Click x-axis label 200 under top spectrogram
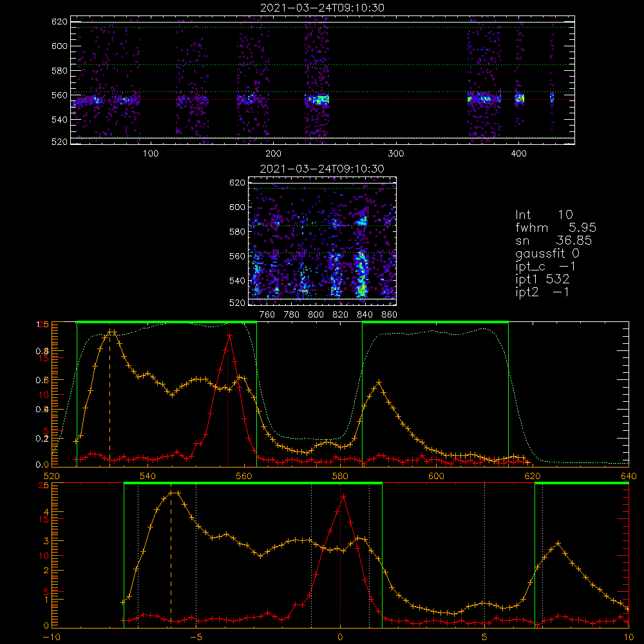The image size is (644, 644). (x=273, y=154)
